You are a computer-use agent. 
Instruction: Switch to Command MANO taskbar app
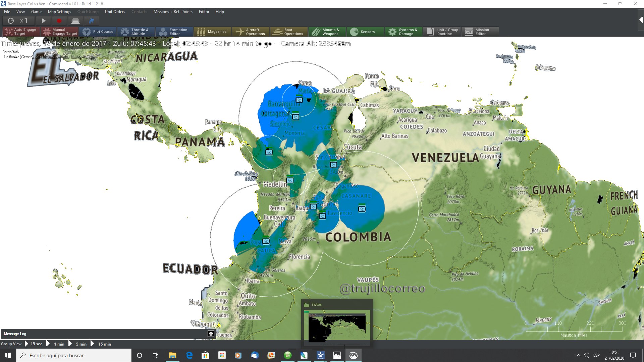tap(321, 355)
